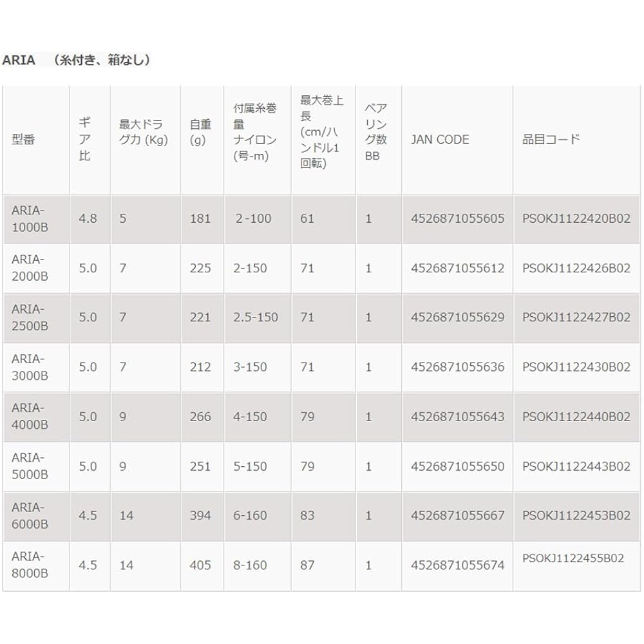
Task: Select item code PSOKJ1122440B02
Action: [x=576, y=417]
